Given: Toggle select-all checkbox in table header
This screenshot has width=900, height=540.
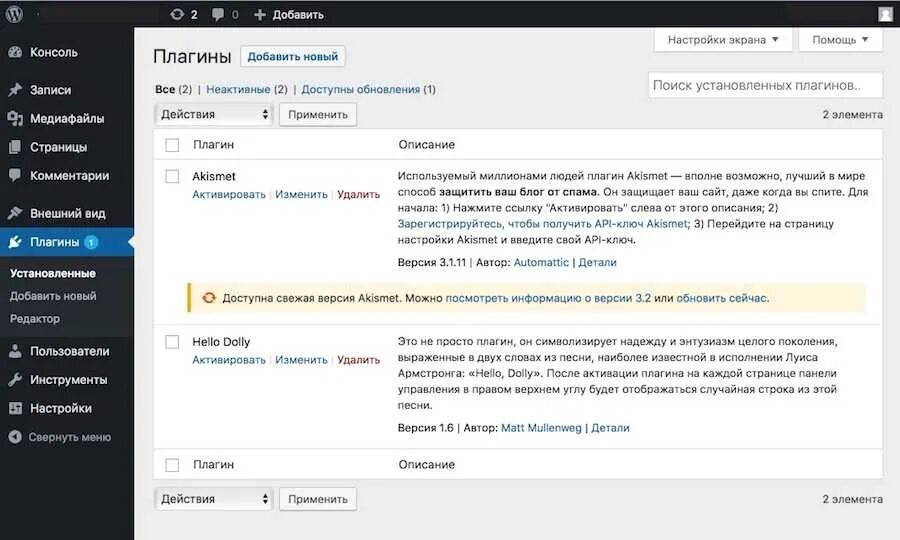Looking at the screenshot, I should [x=172, y=145].
